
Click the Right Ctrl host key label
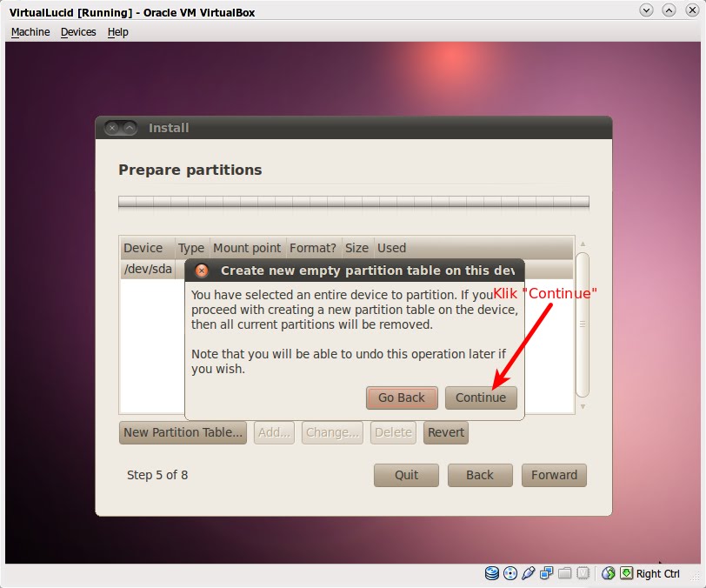[658, 573]
